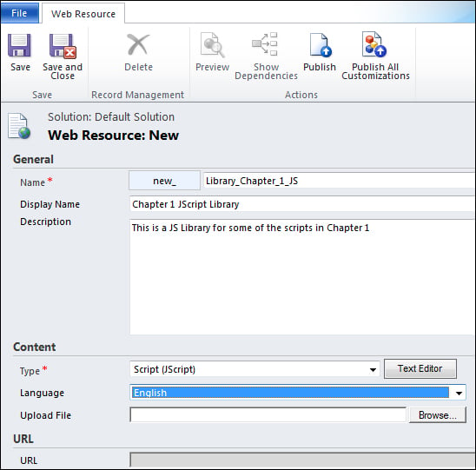Viewport: 476px width, 470px height.
Task: Click the Content section heading
Action: coord(34,347)
